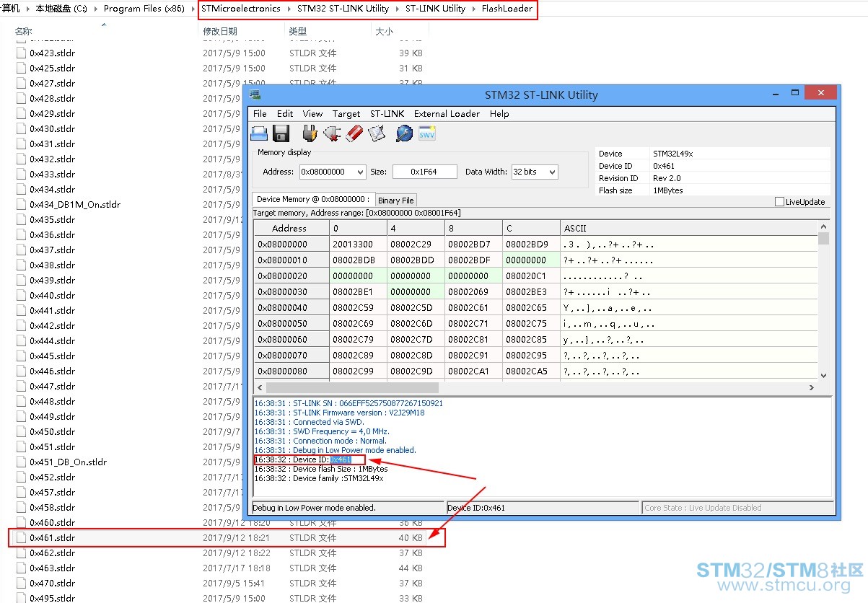Click the Disconnect from target icon
868x603 pixels.
pyautogui.click(x=332, y=133)
